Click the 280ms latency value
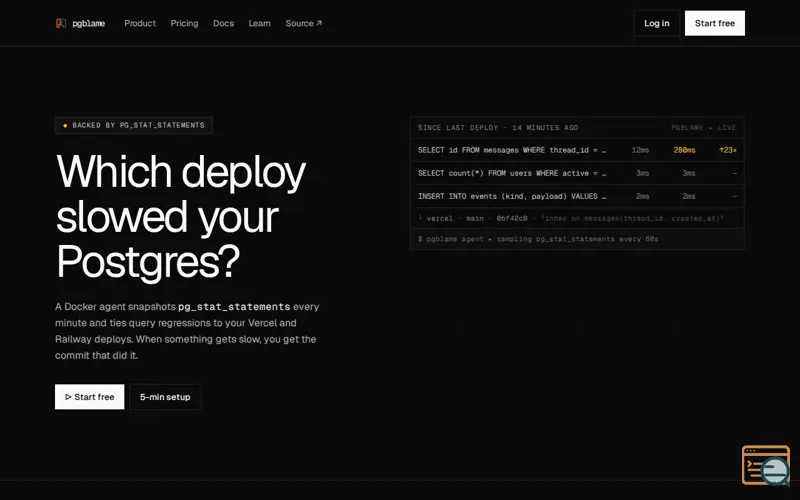 (684, 150)
